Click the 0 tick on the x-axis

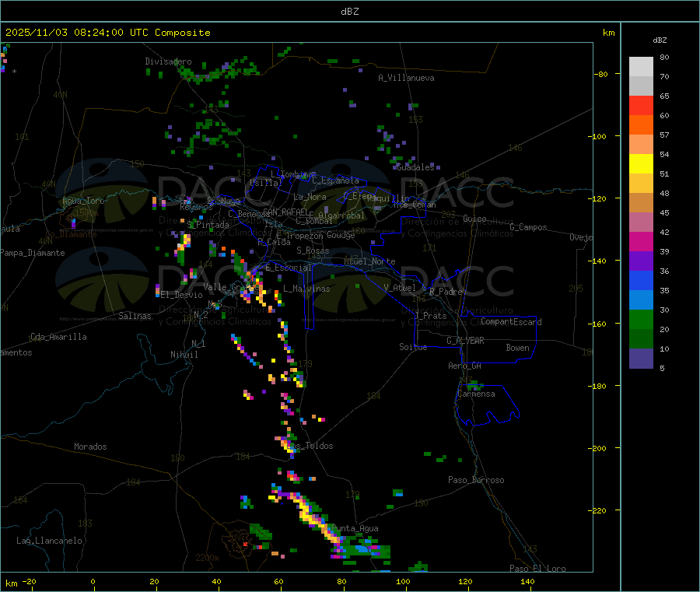pos(93,581)
